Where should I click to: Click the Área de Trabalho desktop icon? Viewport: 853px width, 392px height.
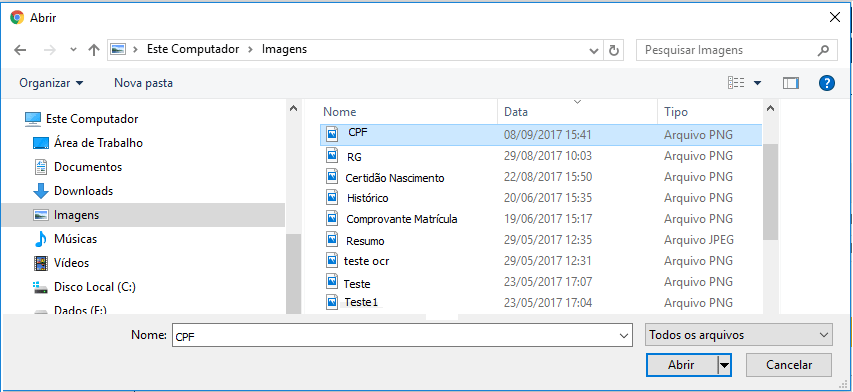41,143
